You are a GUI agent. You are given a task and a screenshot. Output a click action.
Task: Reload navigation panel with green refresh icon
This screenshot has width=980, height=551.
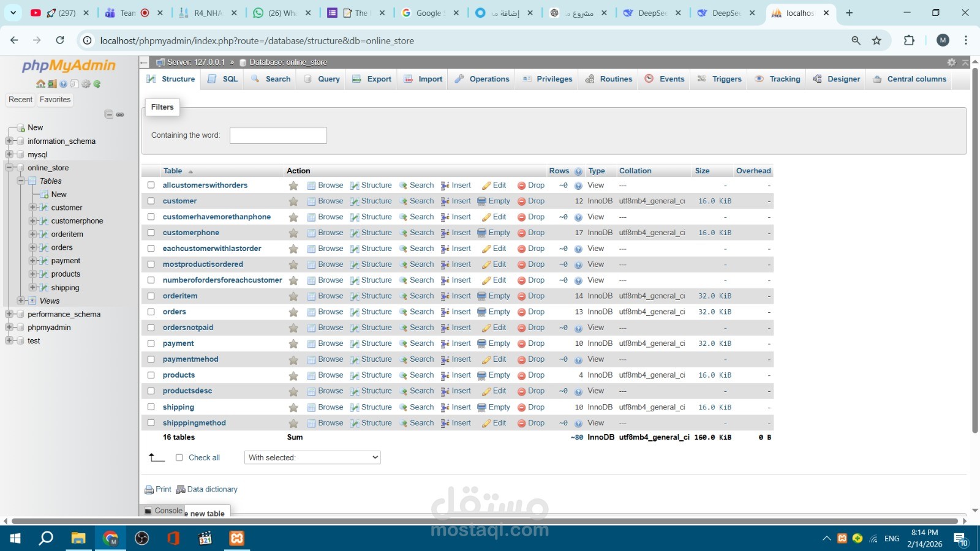[97, 84]
